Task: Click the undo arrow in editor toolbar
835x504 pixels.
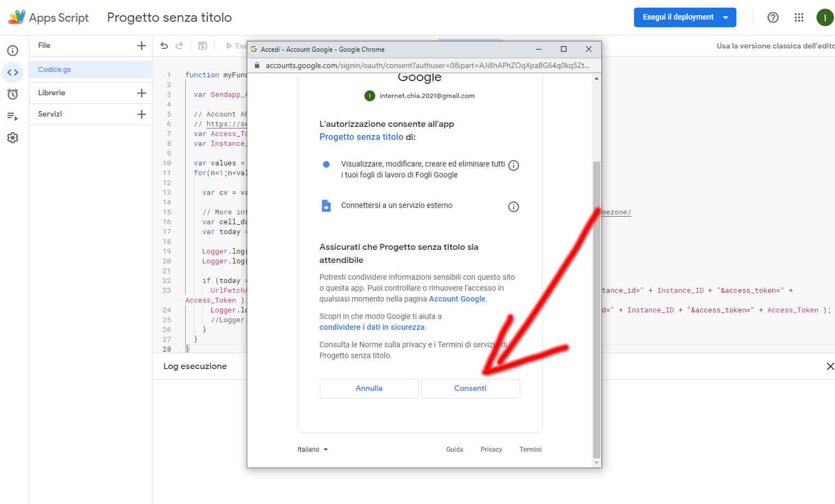Action: (x=164, y=46)
